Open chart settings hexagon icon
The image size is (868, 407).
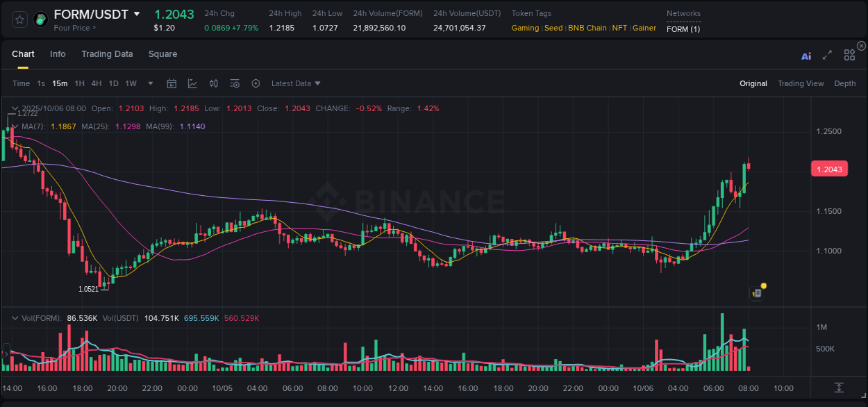[x=256, y=83]
